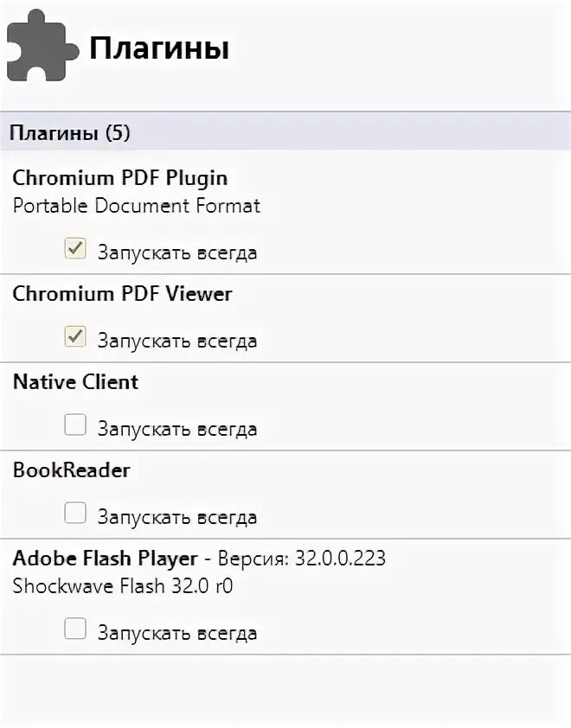Click the puzzle piece plugins icon
Viewport: 571px width, 728px height.
click(40, 48)
